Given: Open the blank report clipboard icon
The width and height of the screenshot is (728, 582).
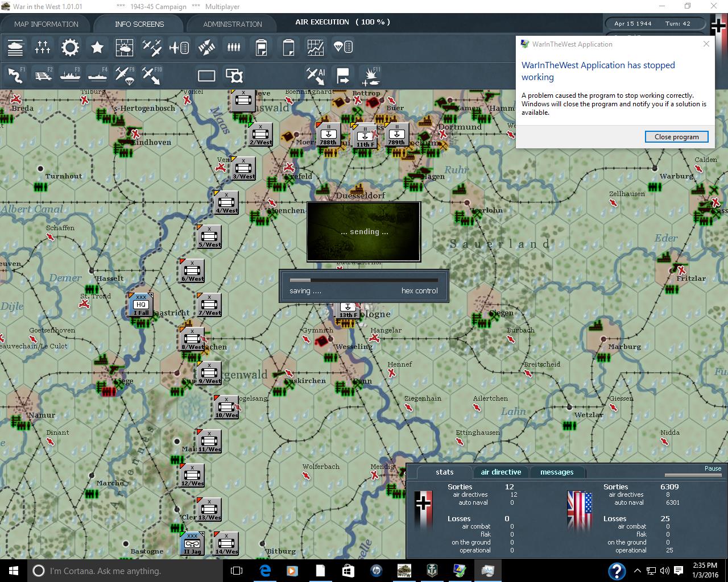Looking at the screenshot, I should (x=288, y=47).
